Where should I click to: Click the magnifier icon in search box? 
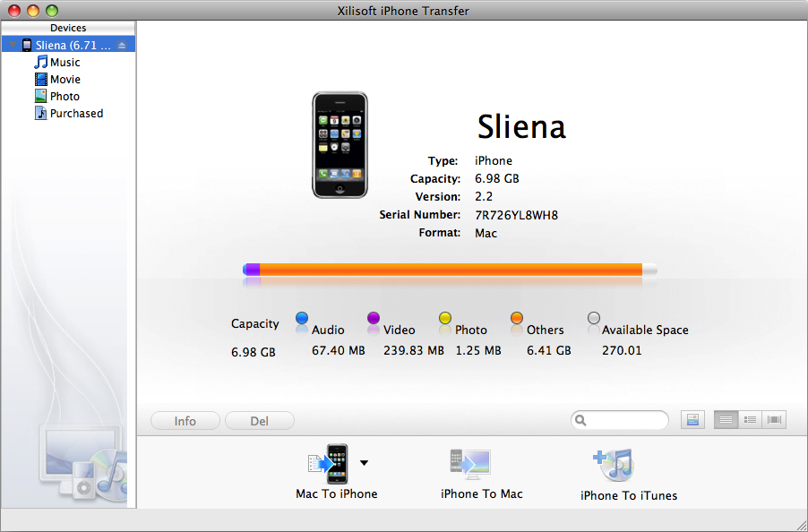(582, 420)
